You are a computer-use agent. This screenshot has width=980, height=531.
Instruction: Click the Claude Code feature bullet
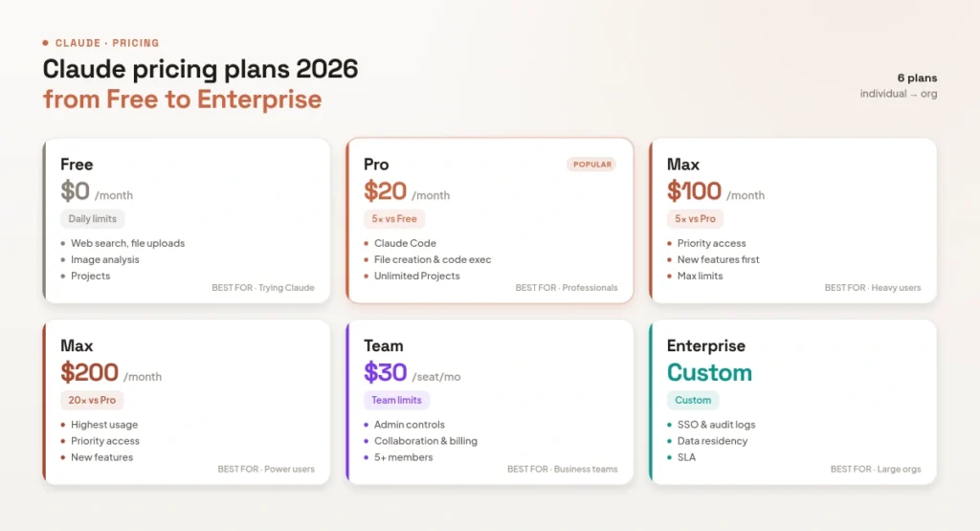405,243
